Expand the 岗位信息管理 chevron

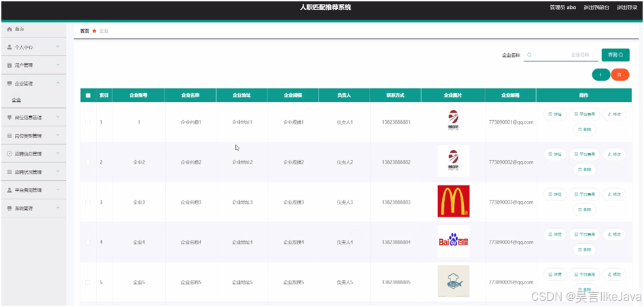(x=58, y=117)
